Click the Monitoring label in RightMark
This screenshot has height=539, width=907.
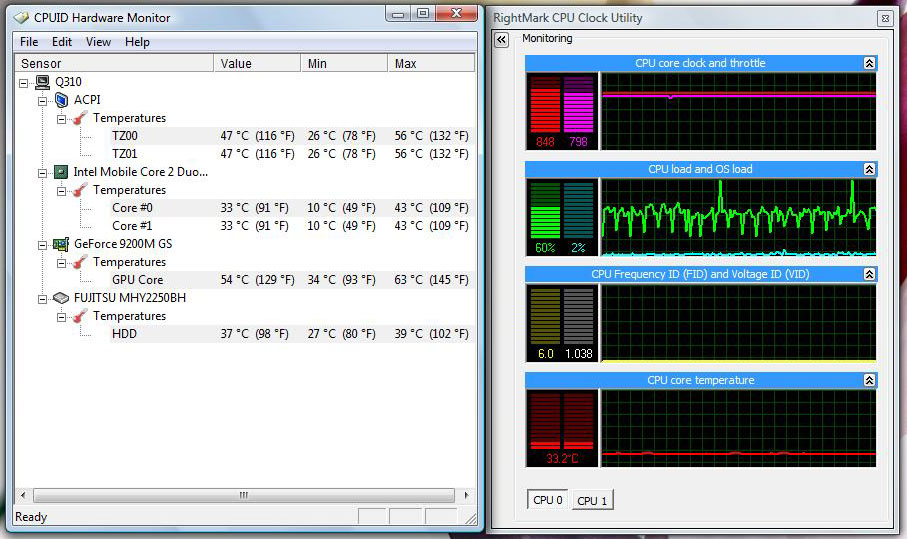[x=547, y=38]
